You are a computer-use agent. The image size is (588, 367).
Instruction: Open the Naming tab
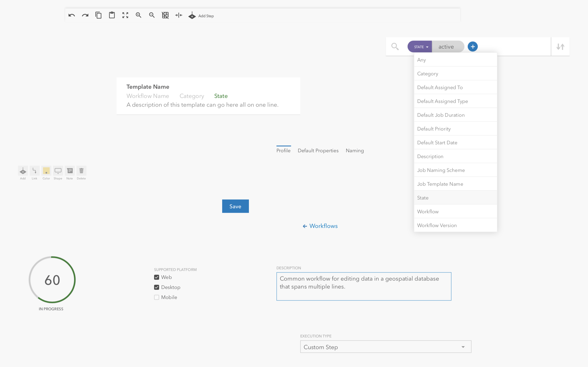click(355, 150)
